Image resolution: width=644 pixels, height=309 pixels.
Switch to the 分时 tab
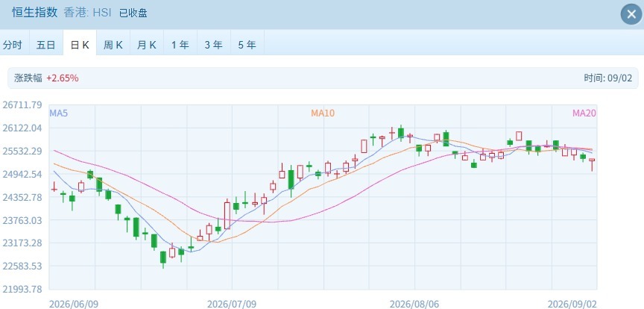pyautogui.click(x=13, y=45)
